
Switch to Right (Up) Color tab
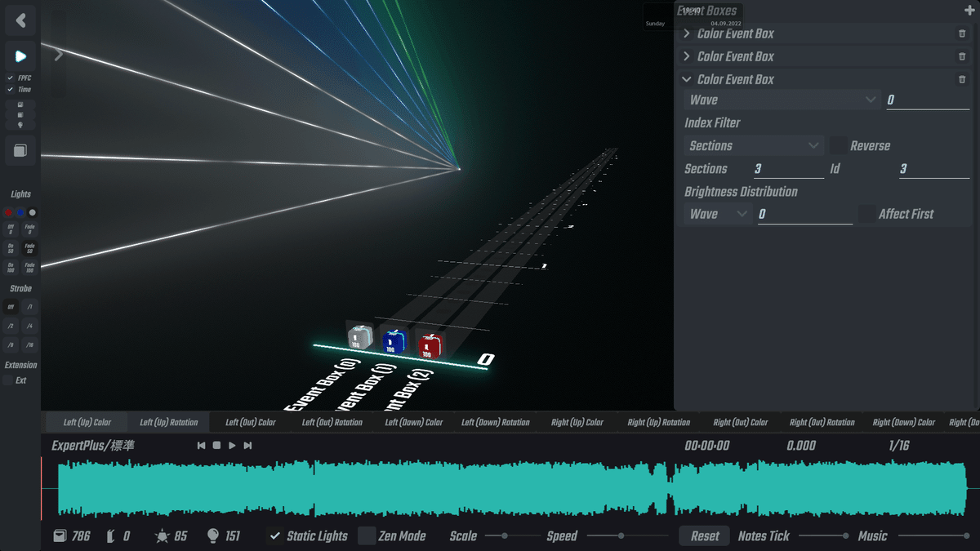577,422
